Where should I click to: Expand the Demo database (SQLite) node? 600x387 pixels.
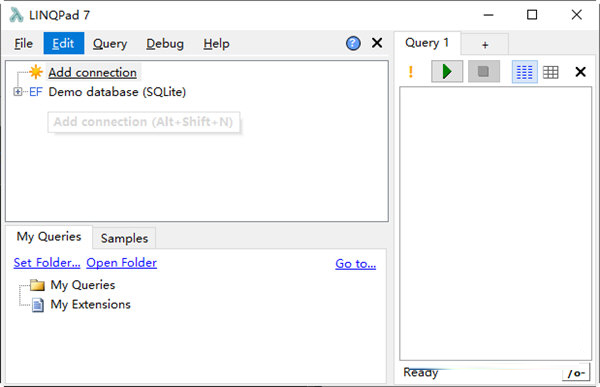(x=18, y=91)
